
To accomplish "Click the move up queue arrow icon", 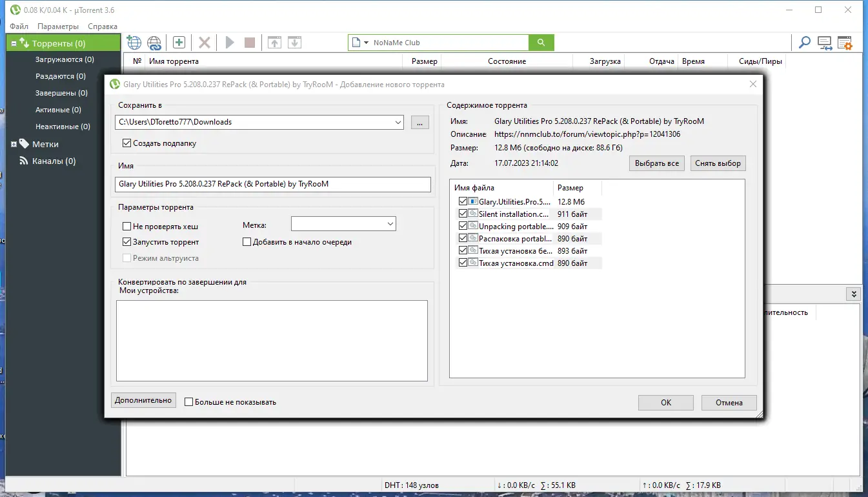I will pos(274,43).
